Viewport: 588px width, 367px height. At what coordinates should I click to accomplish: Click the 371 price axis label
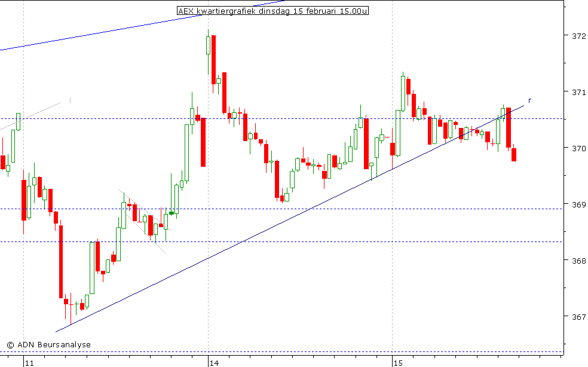pos(578,92)
